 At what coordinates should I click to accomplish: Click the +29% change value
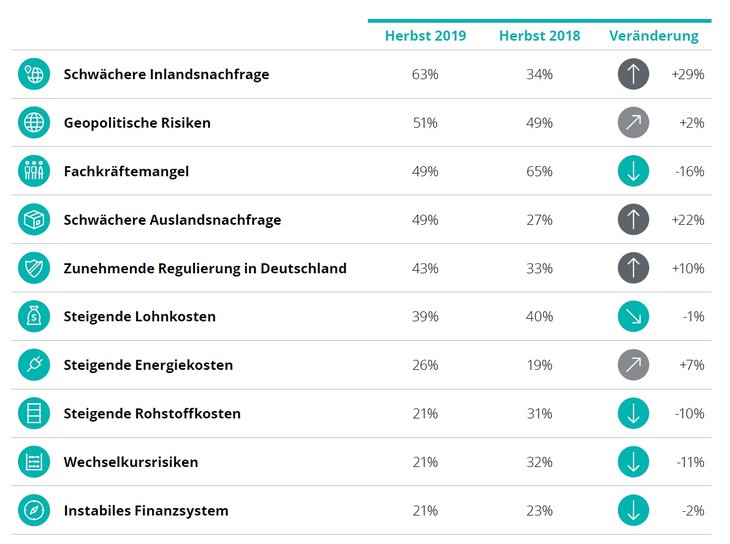click(689, 74)
